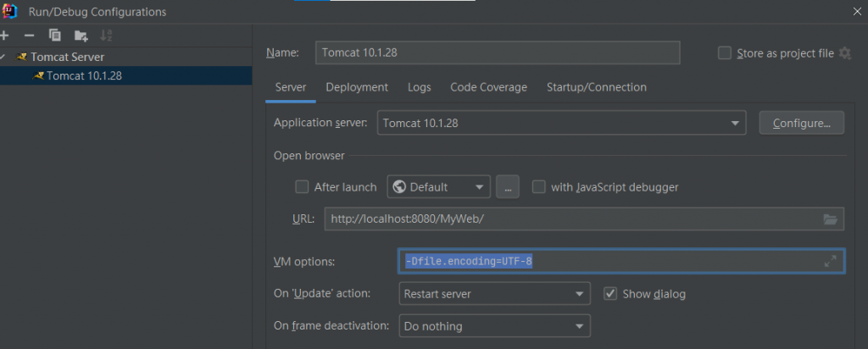
Task: Enable After launch browser opening
Action: 302,187
